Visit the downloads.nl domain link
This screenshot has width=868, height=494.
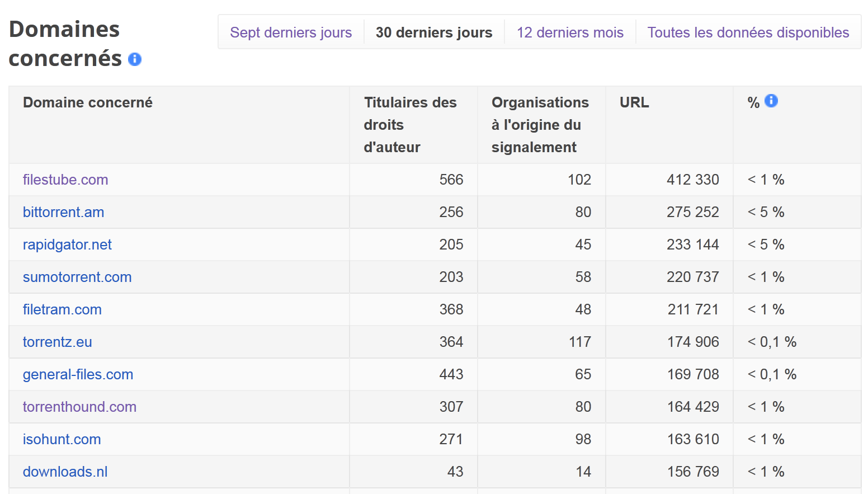(x=65, y=472)
